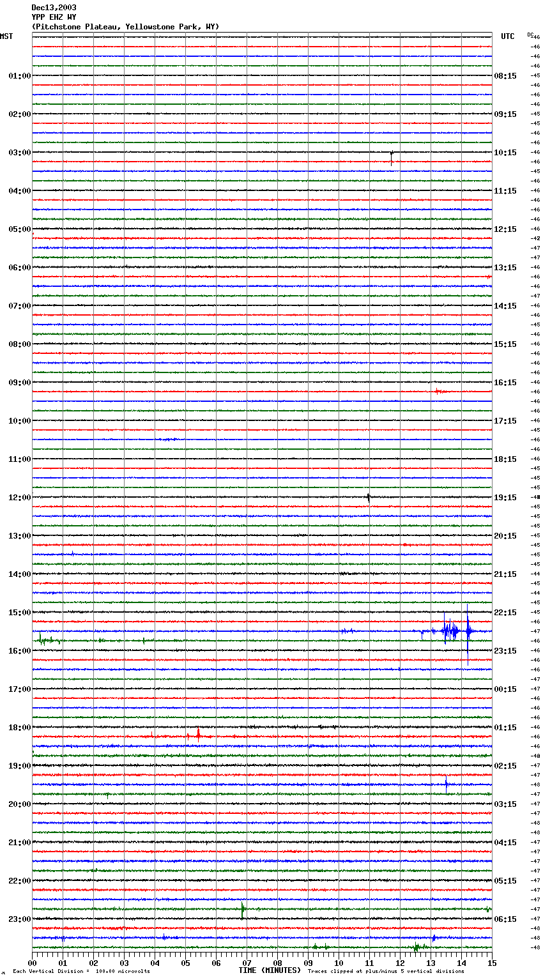Screen dimensions: 543x980
Task: Select the 15:00 MST hour label
Action: click(20, 613)
